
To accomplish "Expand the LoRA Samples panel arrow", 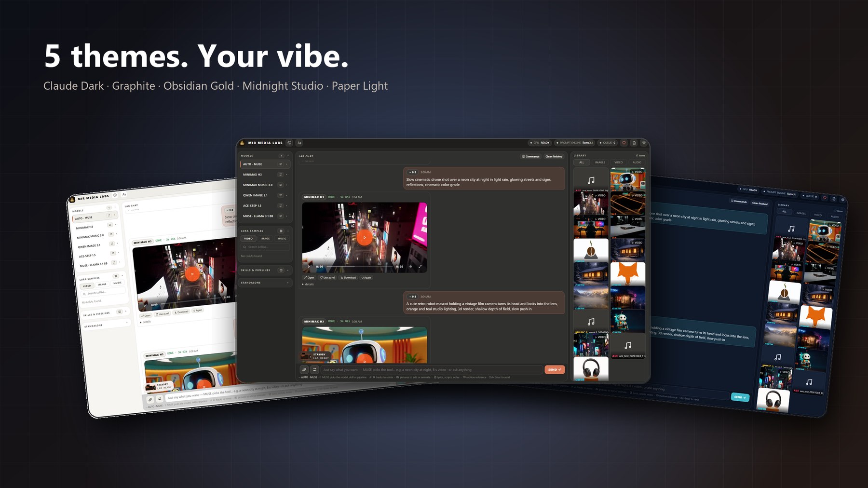I will [288, 231].
